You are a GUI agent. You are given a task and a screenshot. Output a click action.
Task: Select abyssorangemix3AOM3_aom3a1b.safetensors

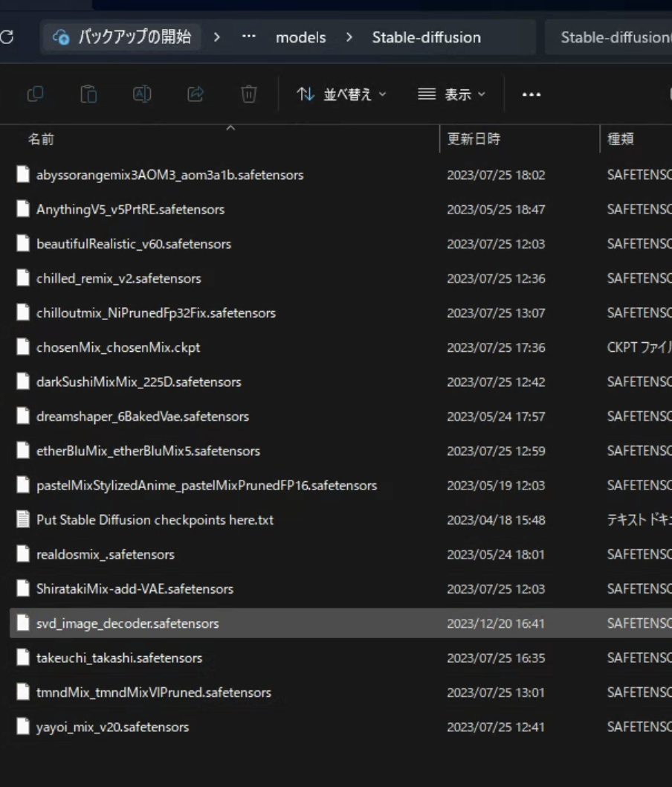pos(170,175)
